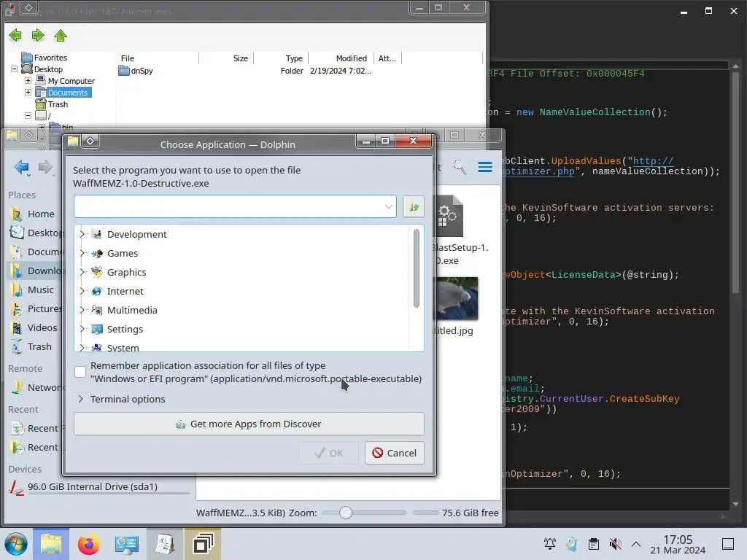747x560 pixels.
Task: Expand the Games category
Action: [x=82, y=253]
